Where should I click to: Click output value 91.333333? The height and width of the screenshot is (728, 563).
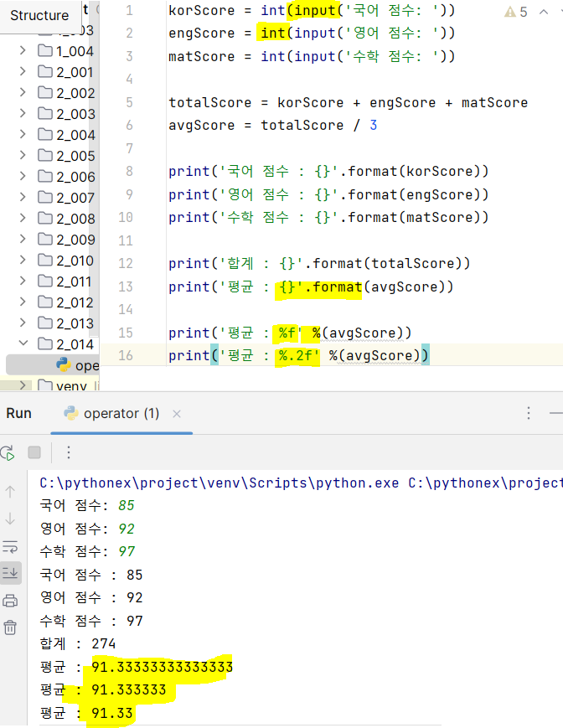[x=128, y=690]
